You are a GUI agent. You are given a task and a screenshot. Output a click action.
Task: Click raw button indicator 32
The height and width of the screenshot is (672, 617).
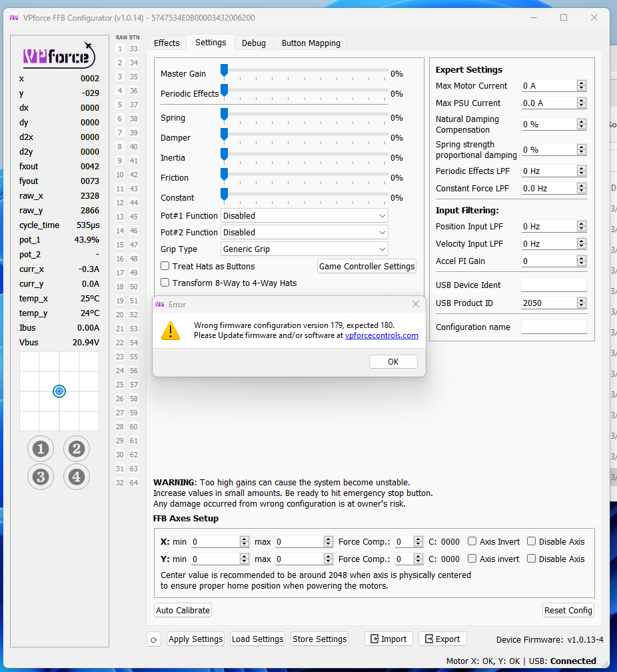coord(120,483)
